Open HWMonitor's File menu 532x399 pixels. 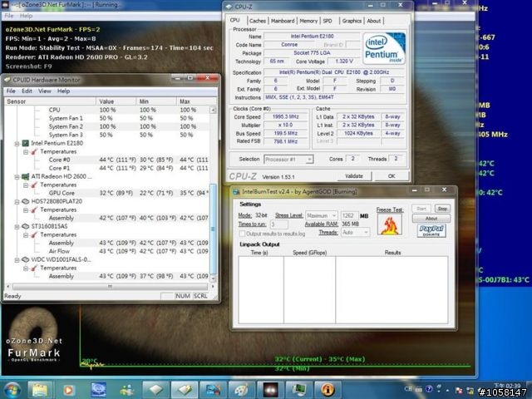pyautogui.click(x=11, y=91)
